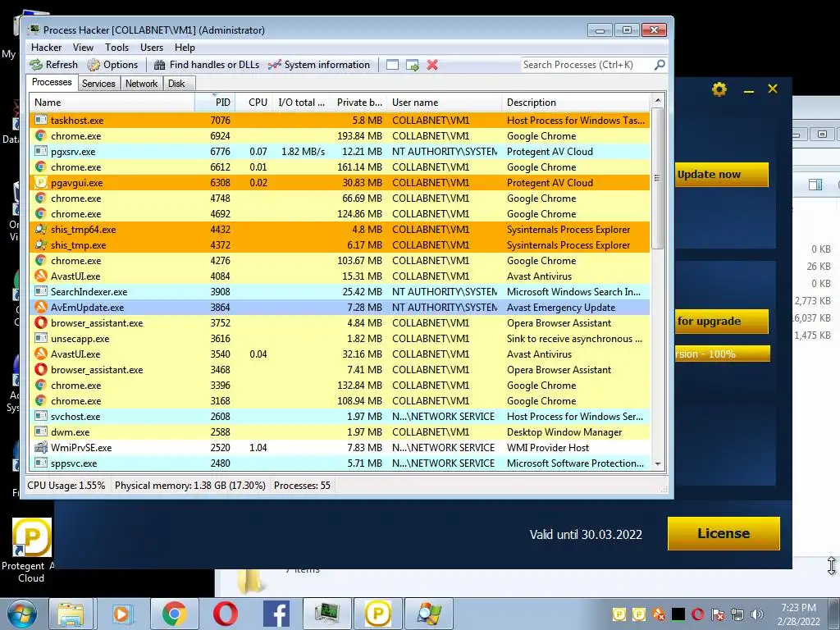Focus the Search Processes field
The width and height of the screenshot is (840, 630).
click(587, 65)
